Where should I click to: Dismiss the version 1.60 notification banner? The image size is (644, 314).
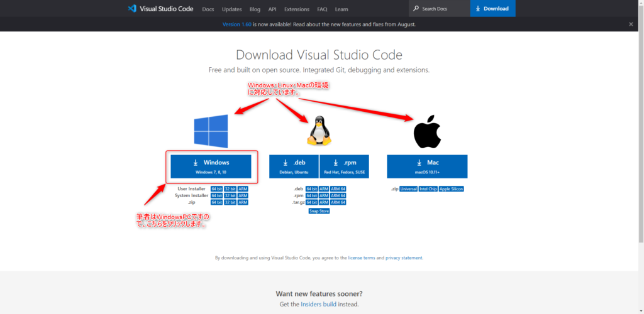[631, 24]
